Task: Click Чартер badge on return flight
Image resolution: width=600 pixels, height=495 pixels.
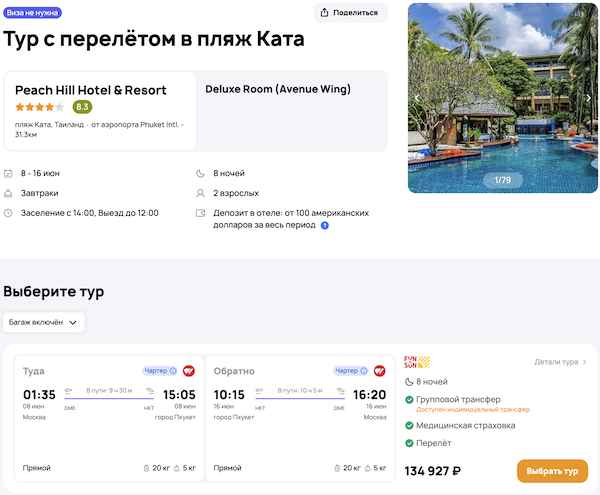Action: pos(350,371)
